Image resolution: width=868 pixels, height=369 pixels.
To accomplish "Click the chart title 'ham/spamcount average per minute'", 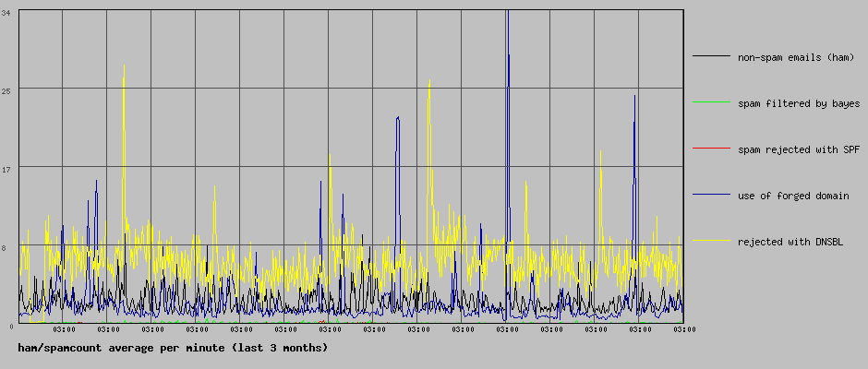I will (x=121, y=348).
